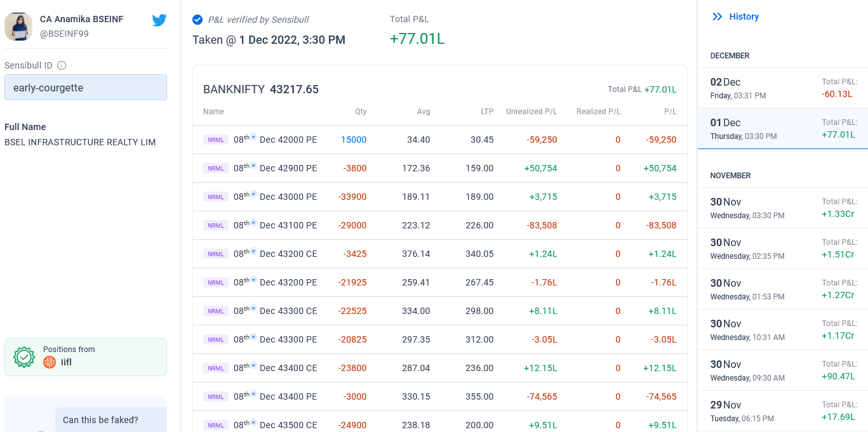Select 01 Dec Thursday history entry

[x=782, y=129]
